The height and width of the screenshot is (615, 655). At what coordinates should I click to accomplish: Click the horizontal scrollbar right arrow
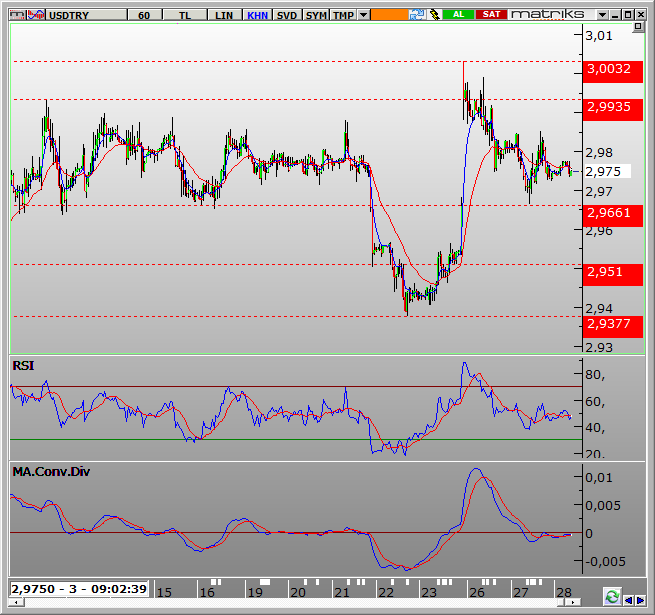pos(573,602)
